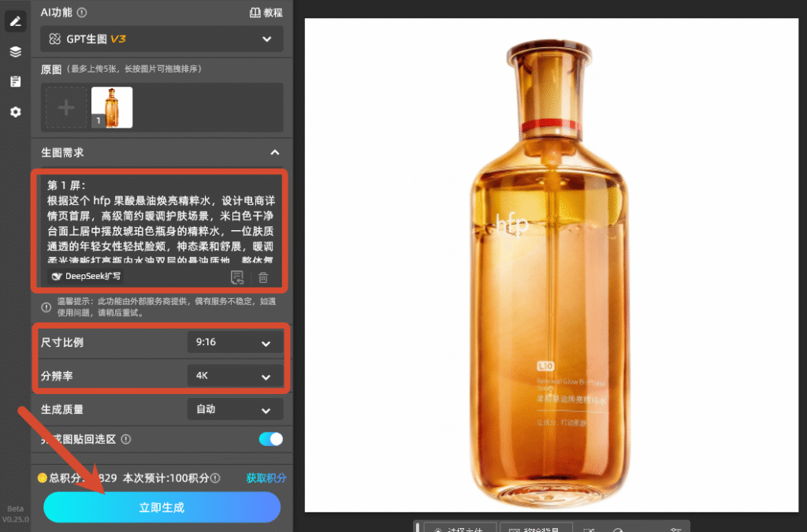Click the 本次预计:100积分 text
This screenshot has height=532, width=807.
pos(166,478)
